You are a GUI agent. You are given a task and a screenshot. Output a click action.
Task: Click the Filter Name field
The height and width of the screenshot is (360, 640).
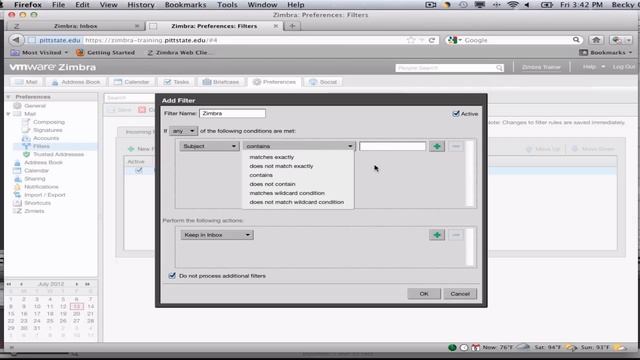pos(232,113)
